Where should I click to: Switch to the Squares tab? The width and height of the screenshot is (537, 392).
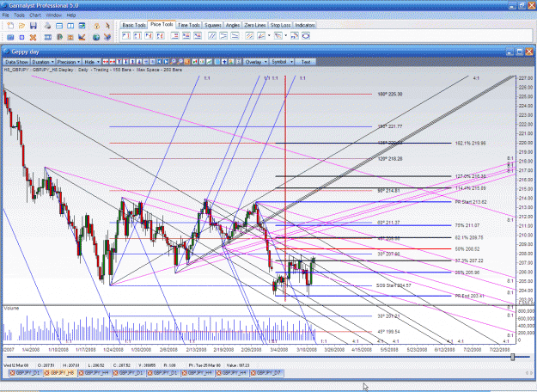point(213,25)
